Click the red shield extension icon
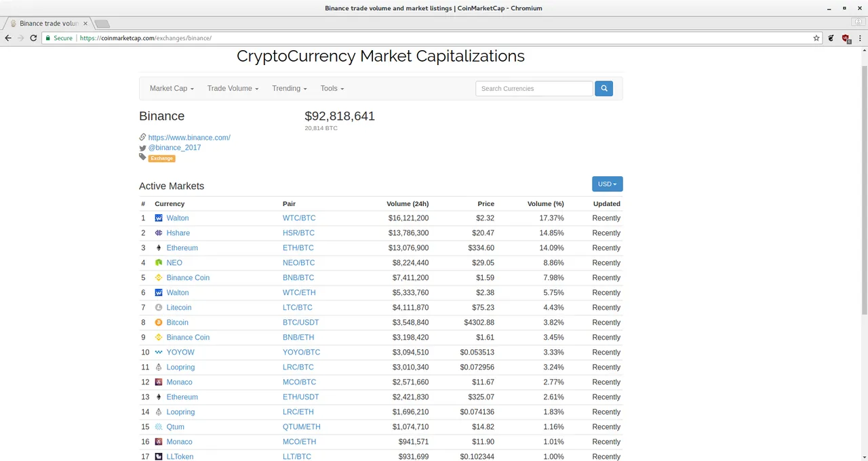The height and width of the screenshot is (461, 868). point(846,39)
